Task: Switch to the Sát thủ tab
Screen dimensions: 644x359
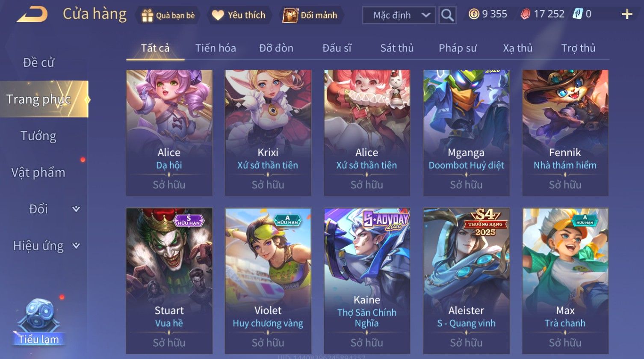Action: (x=397, y=48)
